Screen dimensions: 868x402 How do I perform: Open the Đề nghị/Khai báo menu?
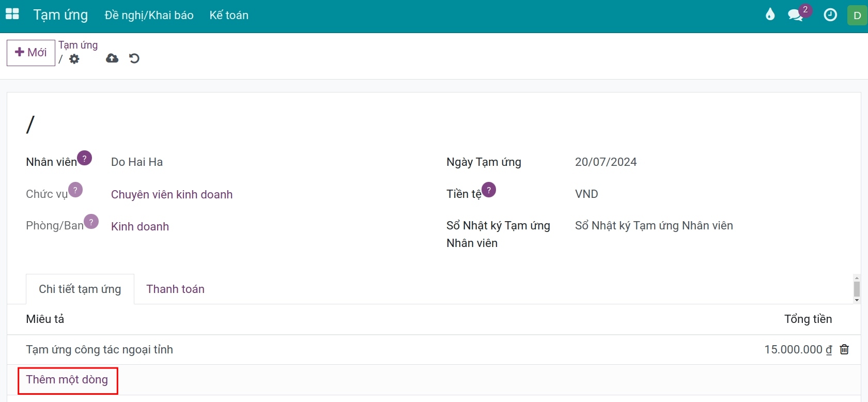[x=149, y=16]
